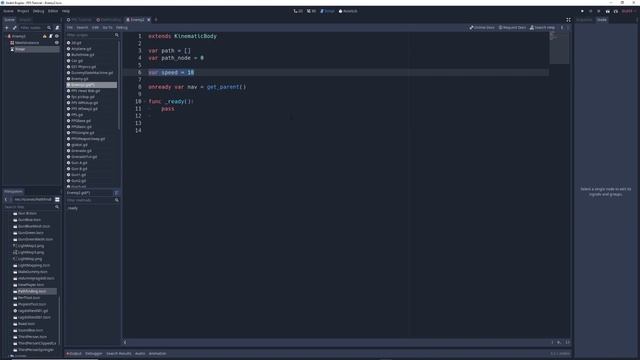The width and height of the screenshot is (640, 360).
Task: Go back in FileSystem history
Action: [6, 199]
